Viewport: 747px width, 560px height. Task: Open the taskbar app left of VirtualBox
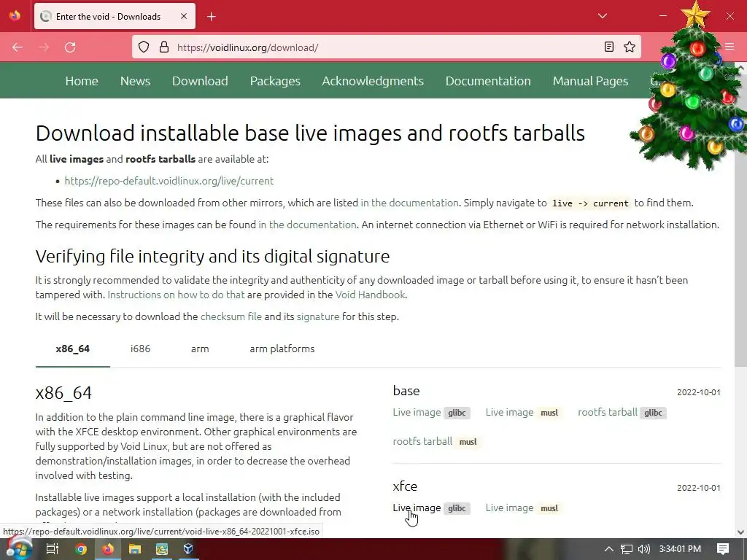[162, 549]
